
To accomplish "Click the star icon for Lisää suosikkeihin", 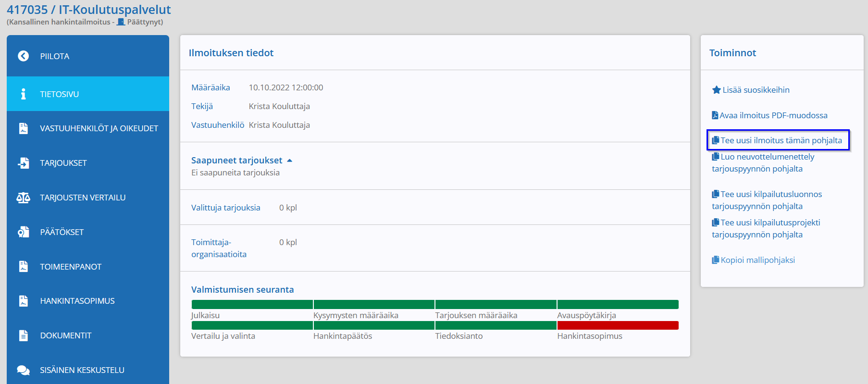I will (x=716, y=90).
